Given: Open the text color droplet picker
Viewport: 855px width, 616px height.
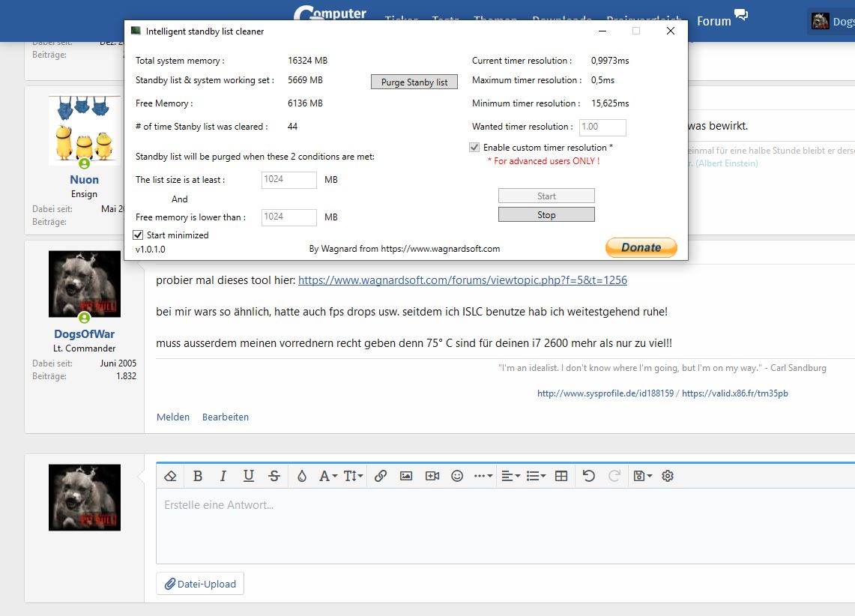Looking at the screenshot, I should pos(301,476).
